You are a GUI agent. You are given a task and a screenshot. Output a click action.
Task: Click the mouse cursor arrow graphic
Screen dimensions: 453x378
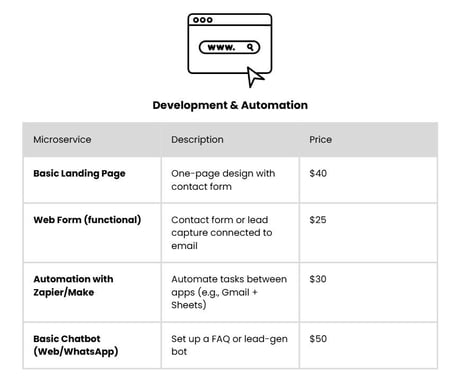coord(255,77)
